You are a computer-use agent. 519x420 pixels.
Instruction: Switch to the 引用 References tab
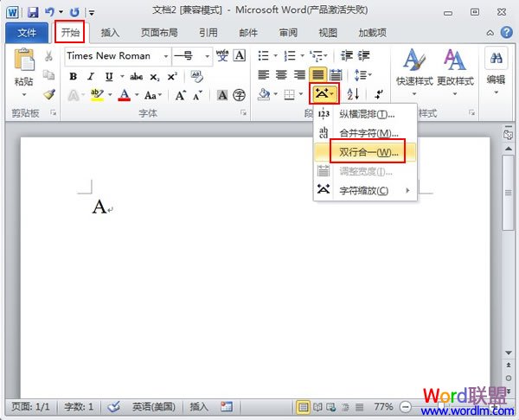[208, 33]
